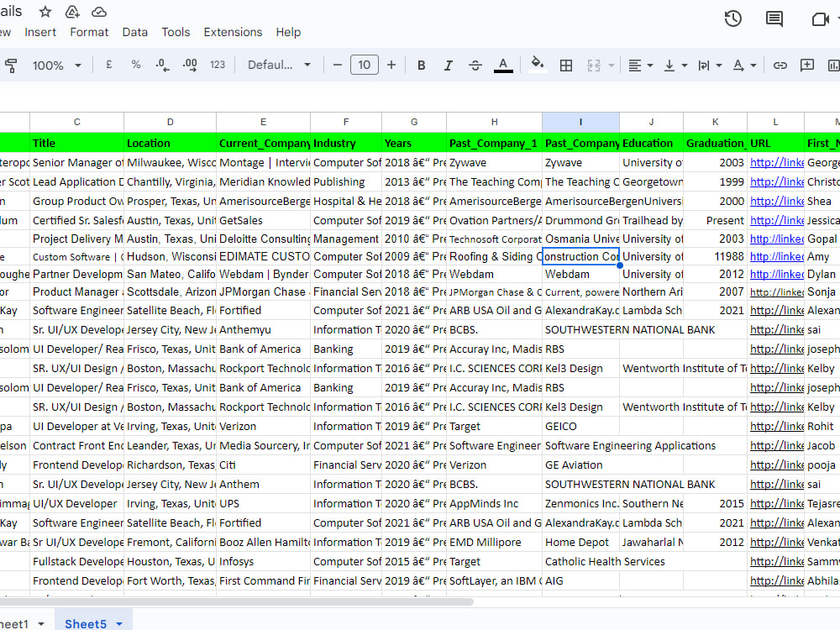
Task: Open the borders tool
Action: [x=565, y=66]
